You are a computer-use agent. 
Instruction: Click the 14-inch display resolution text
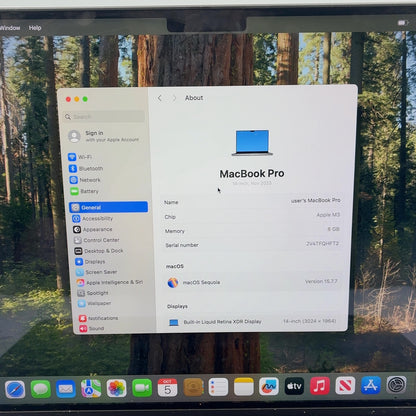coord(309,321)
